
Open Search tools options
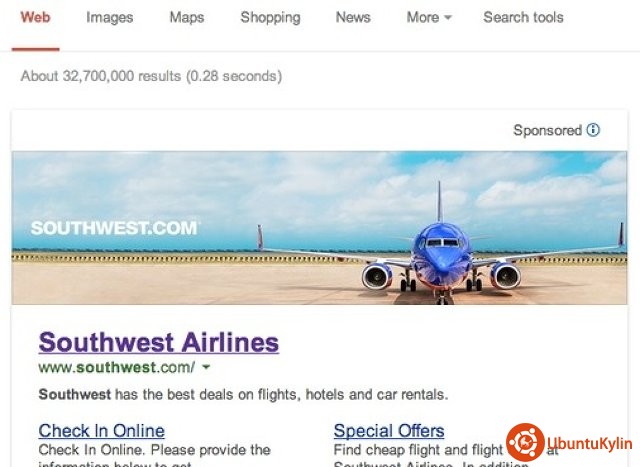click(523, 18)
